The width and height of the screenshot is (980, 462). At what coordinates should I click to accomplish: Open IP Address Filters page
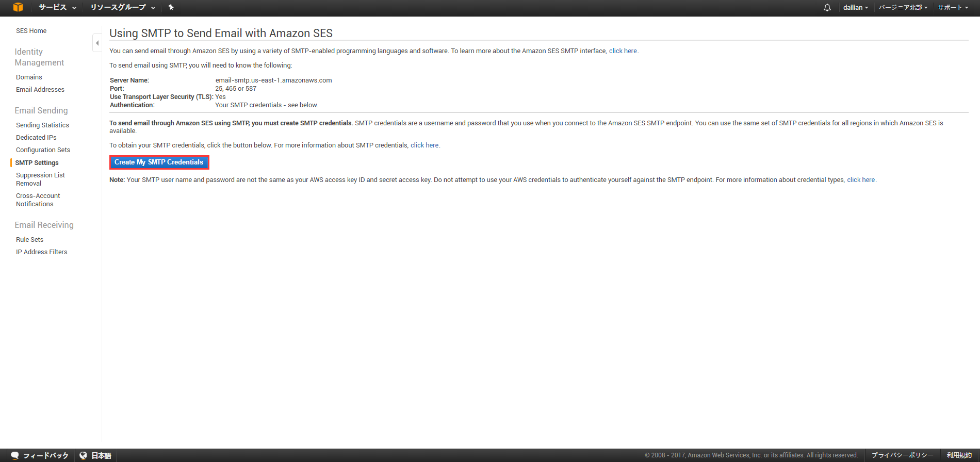[41, 252]
